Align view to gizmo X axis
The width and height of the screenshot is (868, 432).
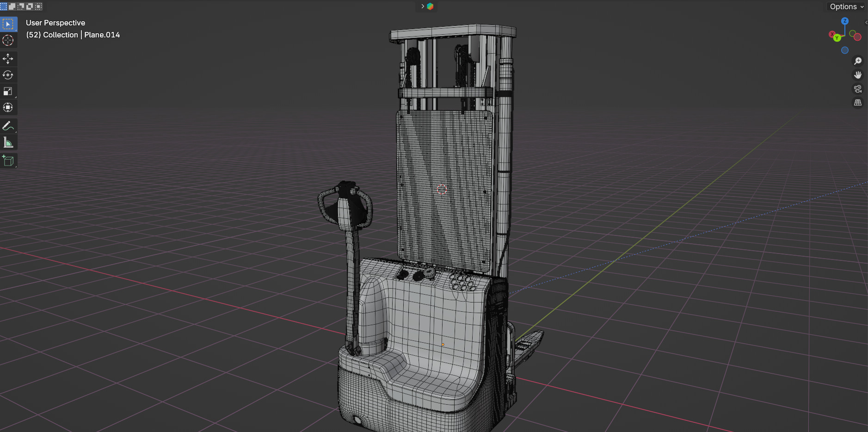[832, 34]
